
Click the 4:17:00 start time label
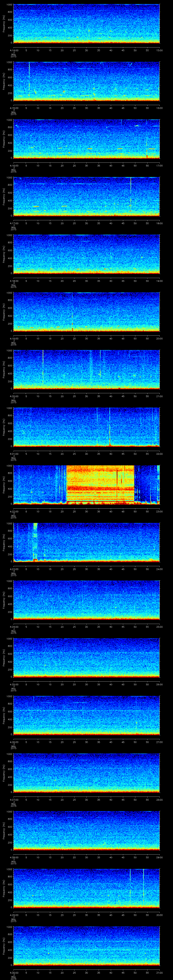coord(14,223)
